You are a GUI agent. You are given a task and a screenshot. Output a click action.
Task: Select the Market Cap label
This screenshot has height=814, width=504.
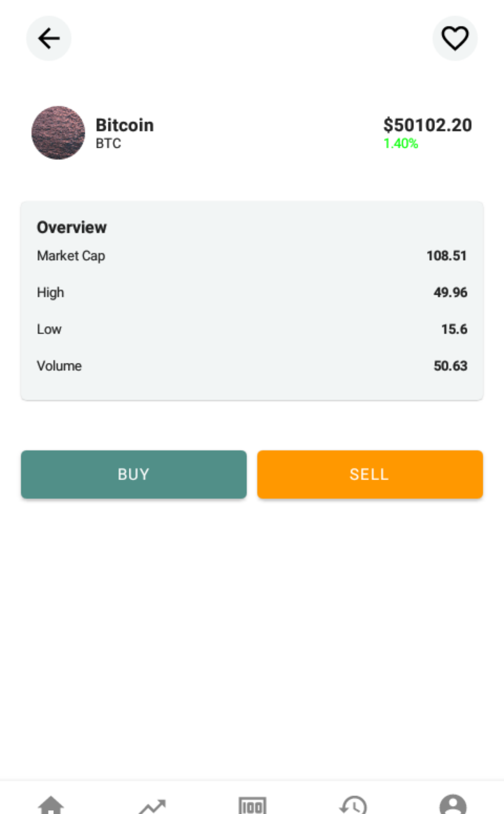tap(71, 256)
